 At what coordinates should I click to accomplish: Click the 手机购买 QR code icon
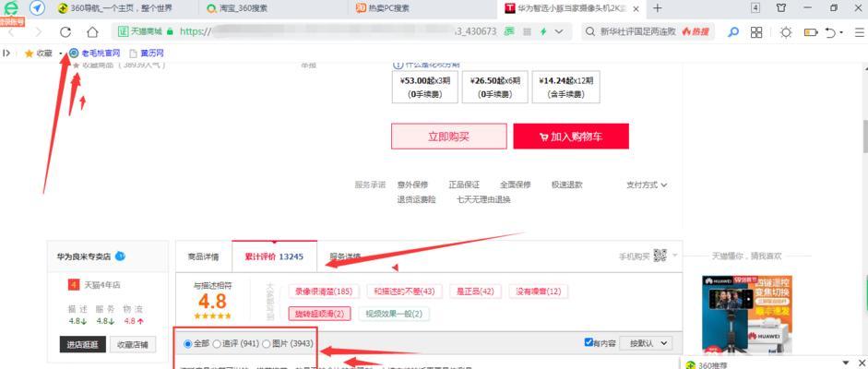(660, 255)
